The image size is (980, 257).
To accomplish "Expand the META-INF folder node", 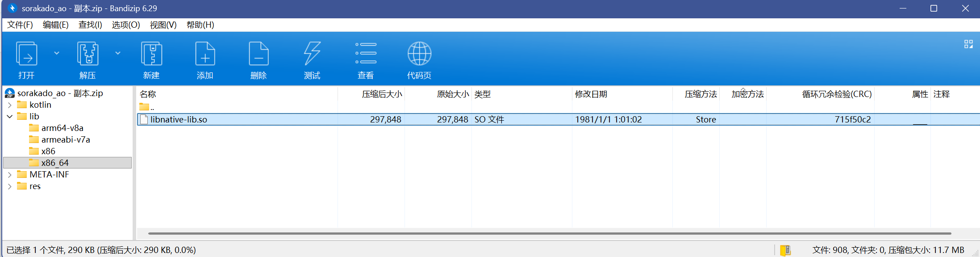I will coord(10,175).
